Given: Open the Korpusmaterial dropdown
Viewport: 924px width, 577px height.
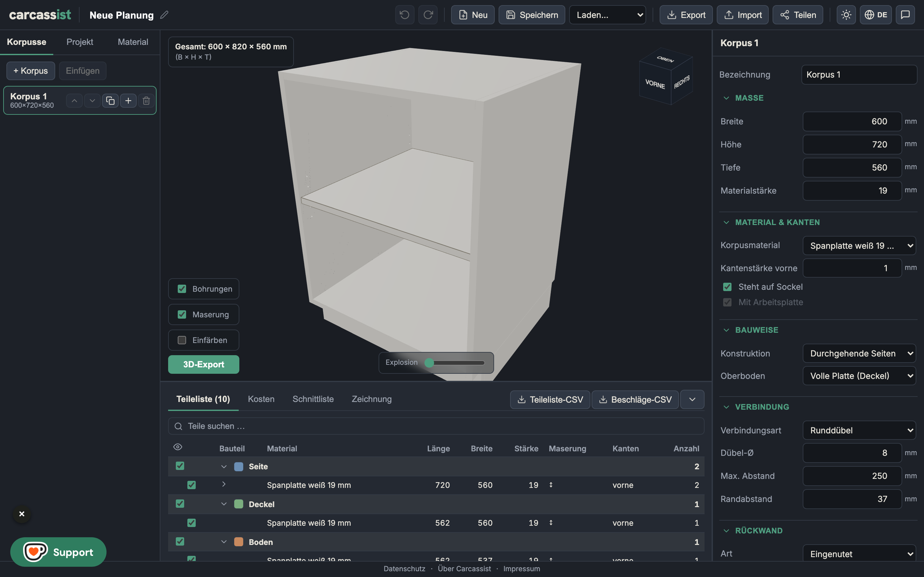Looking at the screenshot, I should coord(860,246).
